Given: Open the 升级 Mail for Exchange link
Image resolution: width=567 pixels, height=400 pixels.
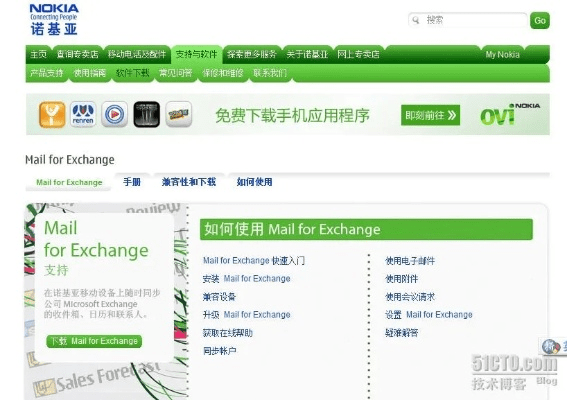Looking at the screenshot, I should 247,315.
